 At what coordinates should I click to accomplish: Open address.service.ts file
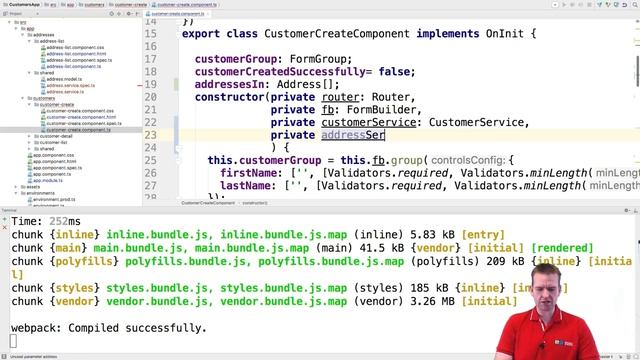click(x=65, y=92)
